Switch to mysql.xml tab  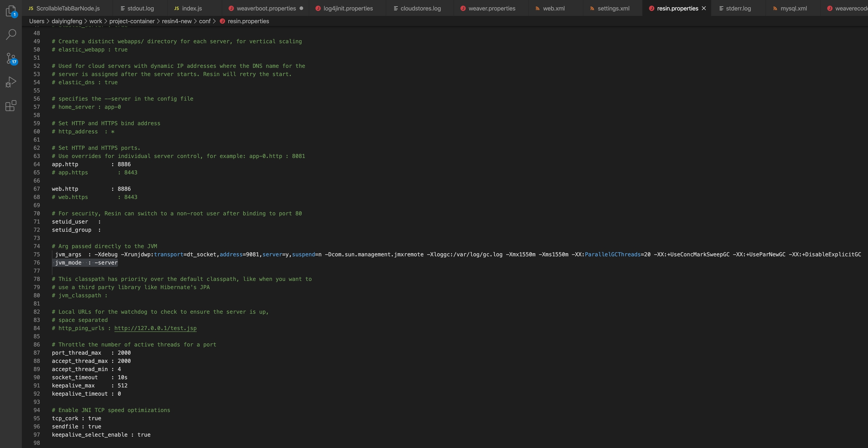click(793, 8)
